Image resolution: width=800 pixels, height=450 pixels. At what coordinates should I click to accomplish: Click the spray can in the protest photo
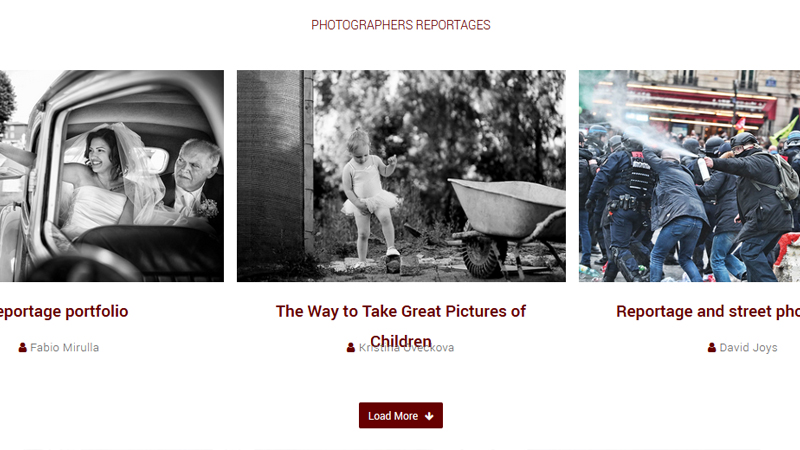click(704, 168)
